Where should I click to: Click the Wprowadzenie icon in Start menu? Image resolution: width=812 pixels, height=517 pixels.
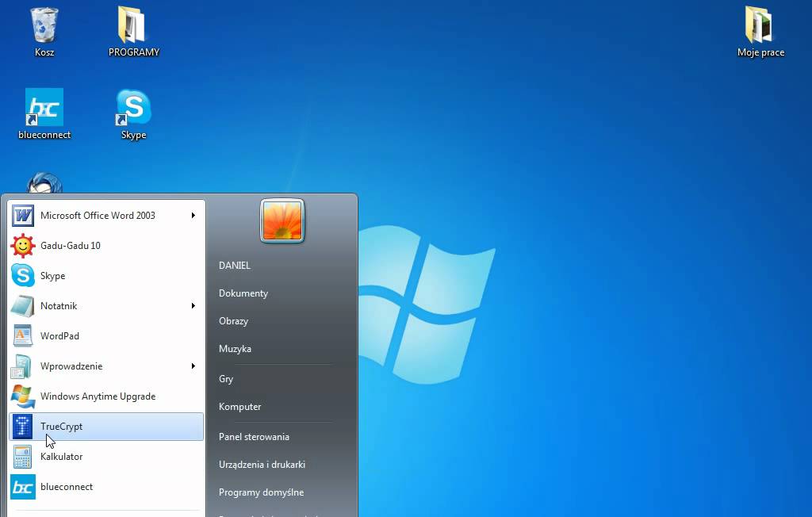click(x=23, y=366)
